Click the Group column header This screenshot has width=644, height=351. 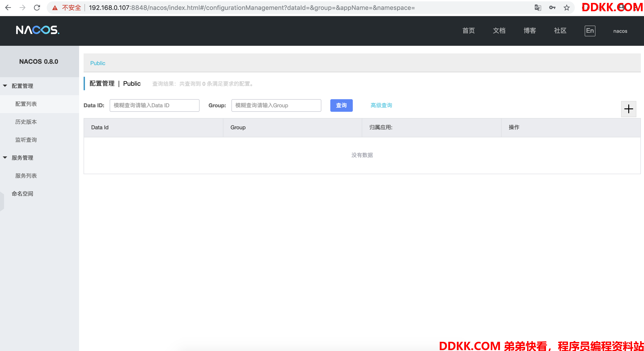pyautogui.click(x=293, y=127)
